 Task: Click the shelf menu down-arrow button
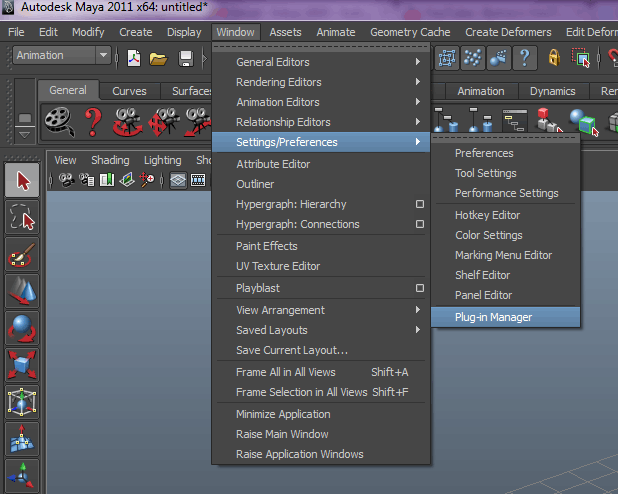point(24,135)
